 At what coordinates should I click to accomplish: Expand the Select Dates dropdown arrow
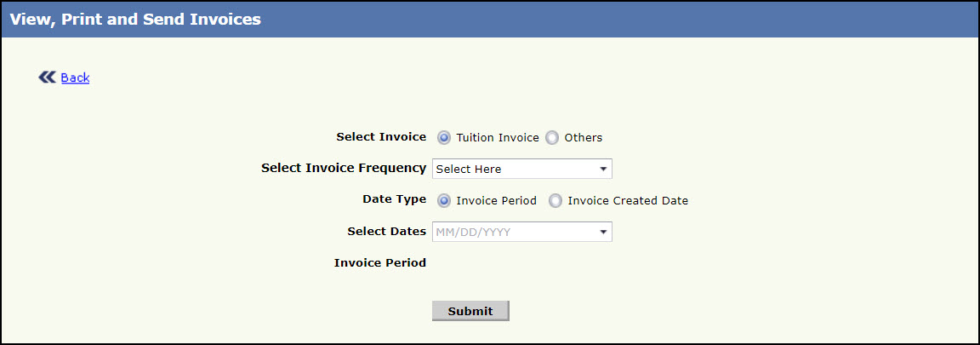coord(603,232)
